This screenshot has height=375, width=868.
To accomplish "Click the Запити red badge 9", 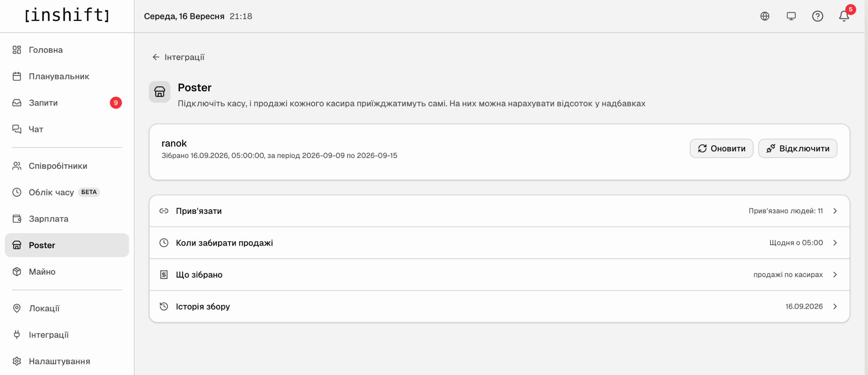I will pyautogui.click(x=116, y=103).
